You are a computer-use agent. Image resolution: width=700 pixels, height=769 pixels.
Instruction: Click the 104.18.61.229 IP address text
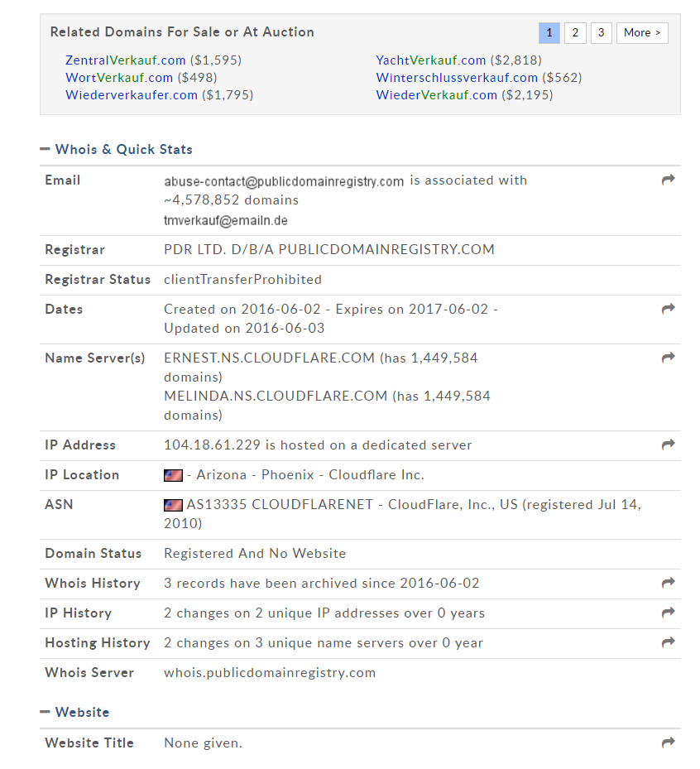212,445
